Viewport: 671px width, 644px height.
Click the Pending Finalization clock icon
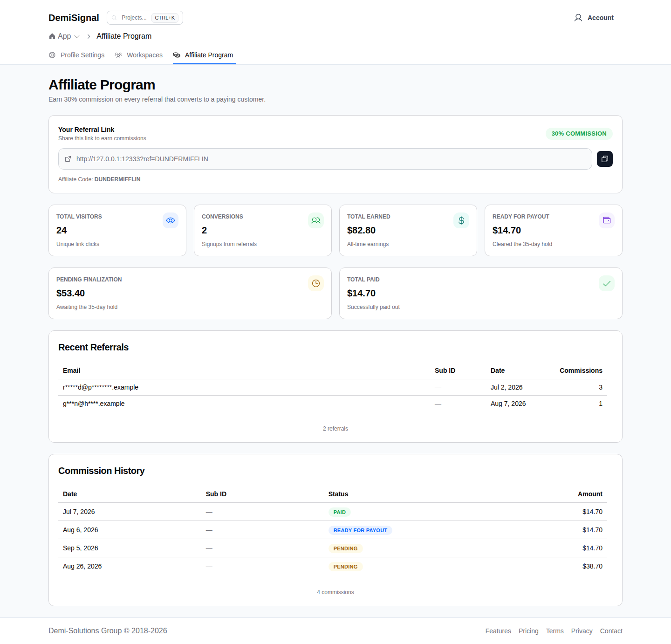tap(316, 283)
